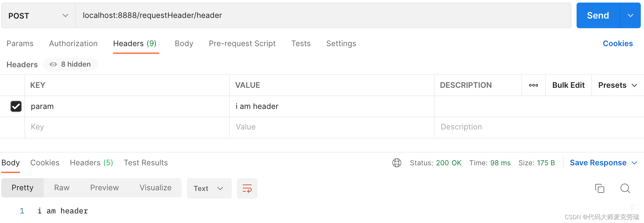Copy response body using copy icon
The width and height of the screenshot is (644, 223).
click(599, 188)
